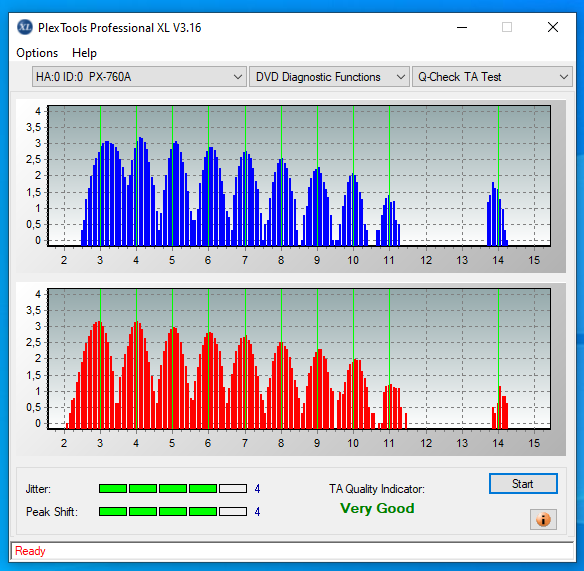Viewport: 584px width, 571px height.
Task: Click the blue histogram chart area
Action: click(x=299, y=176)
